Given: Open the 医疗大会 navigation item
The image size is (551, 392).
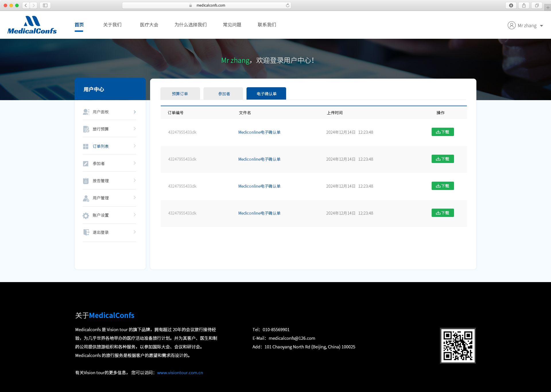Looking at the screenshot, I should [149, 25].
